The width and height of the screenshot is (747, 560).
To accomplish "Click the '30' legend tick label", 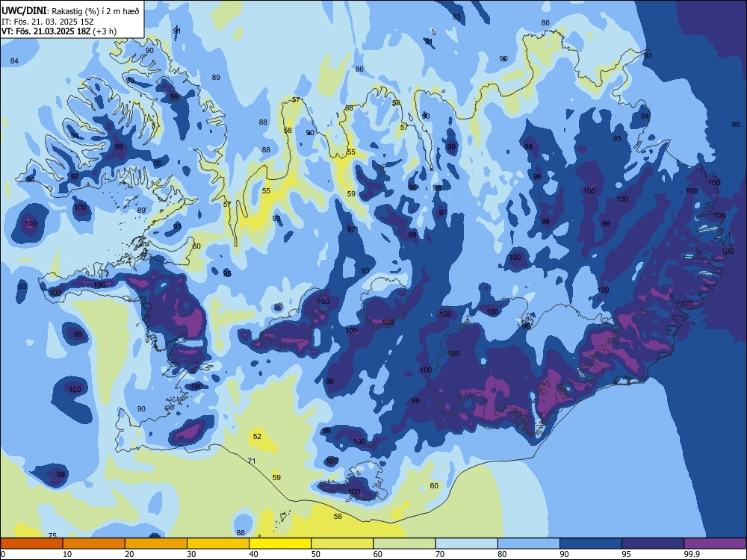I will pos(191,554).
